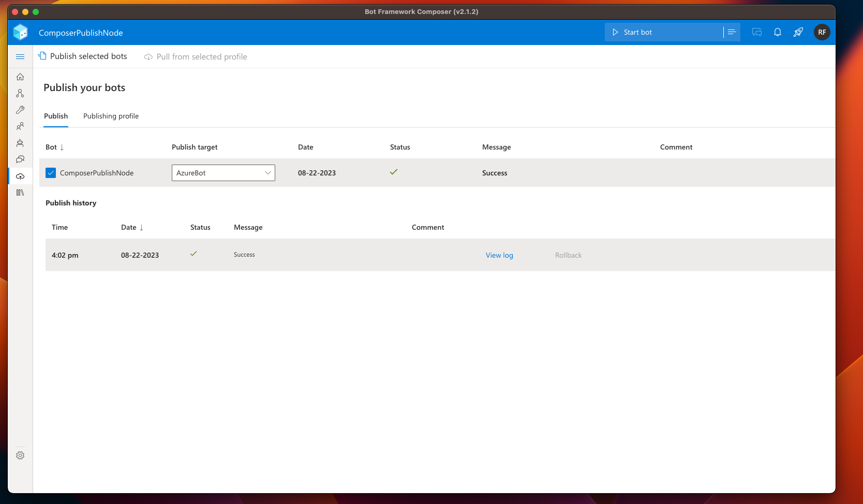
Task: Switch to the Publishing profile tab
Action: point(111,116)
